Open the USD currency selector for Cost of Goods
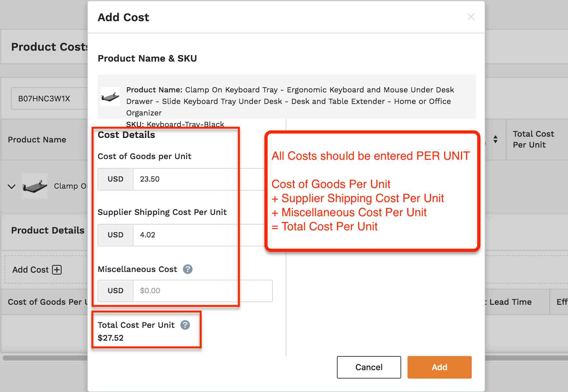Image resolution: width=568 pixels, height=392 pixels. [x=116, y=179]
